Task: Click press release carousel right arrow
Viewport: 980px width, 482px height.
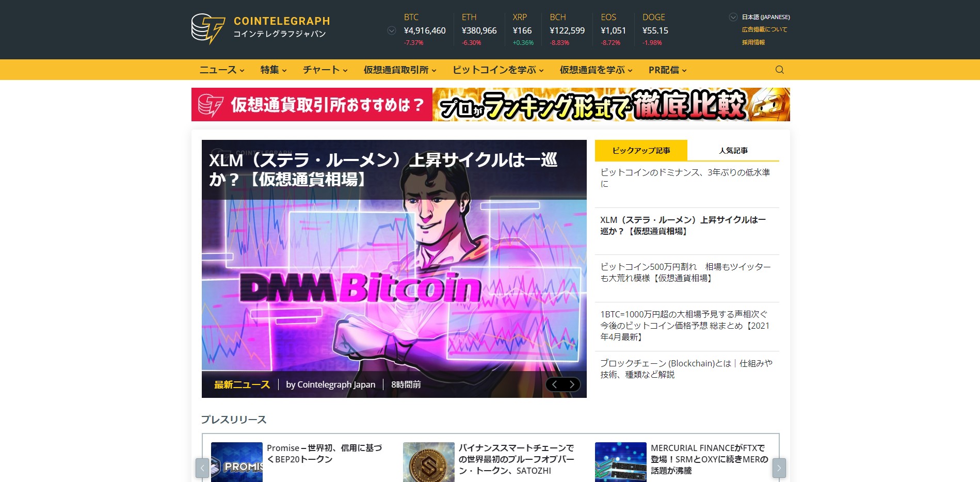Action: point(779,468)
